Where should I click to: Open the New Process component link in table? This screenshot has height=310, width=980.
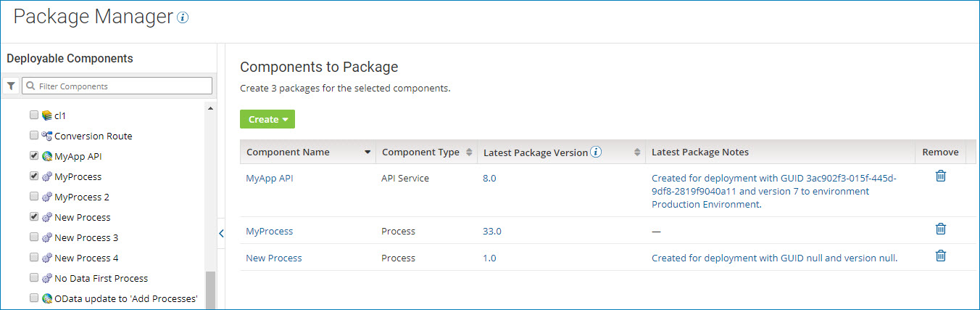pos(274,258)
